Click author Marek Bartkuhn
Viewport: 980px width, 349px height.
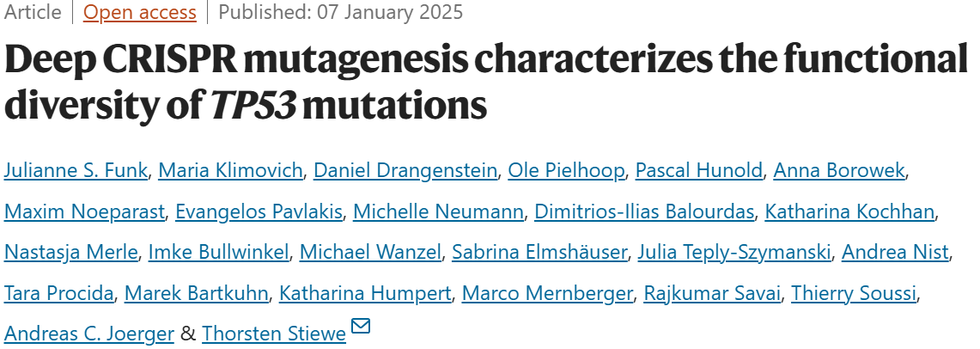pos(196,293)
